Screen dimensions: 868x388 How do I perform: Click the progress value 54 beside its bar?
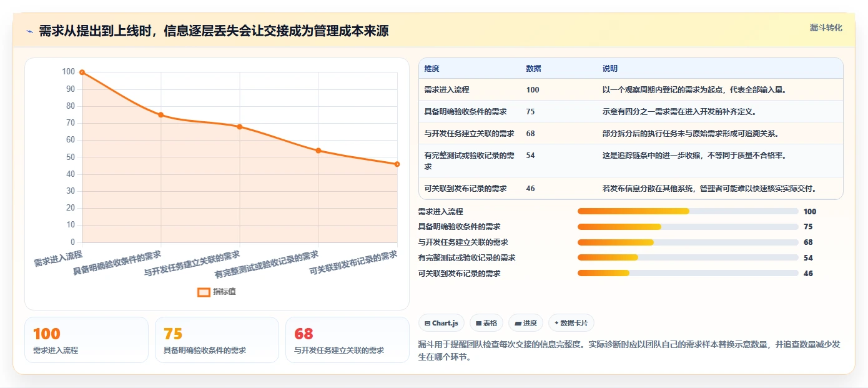tap(808, 257)
